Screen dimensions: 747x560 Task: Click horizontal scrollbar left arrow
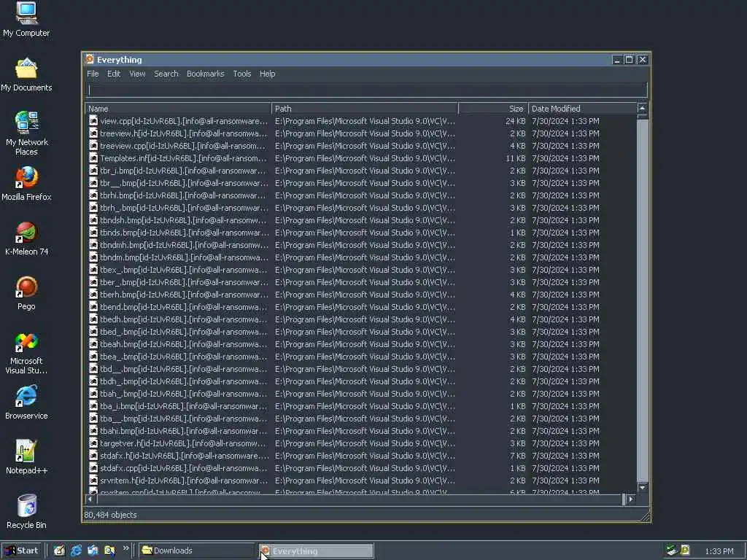pyautogui.click(x=90, y=499)
